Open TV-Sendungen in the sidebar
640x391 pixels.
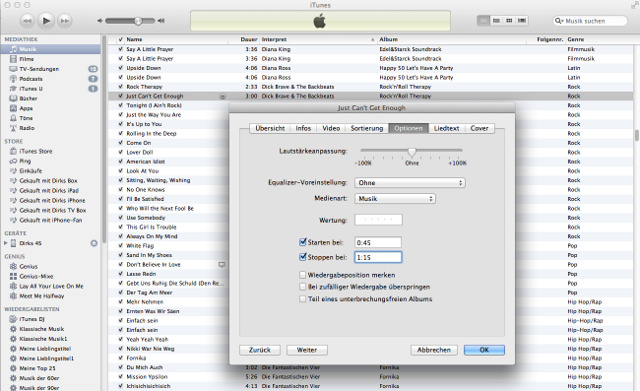point(39,69)
